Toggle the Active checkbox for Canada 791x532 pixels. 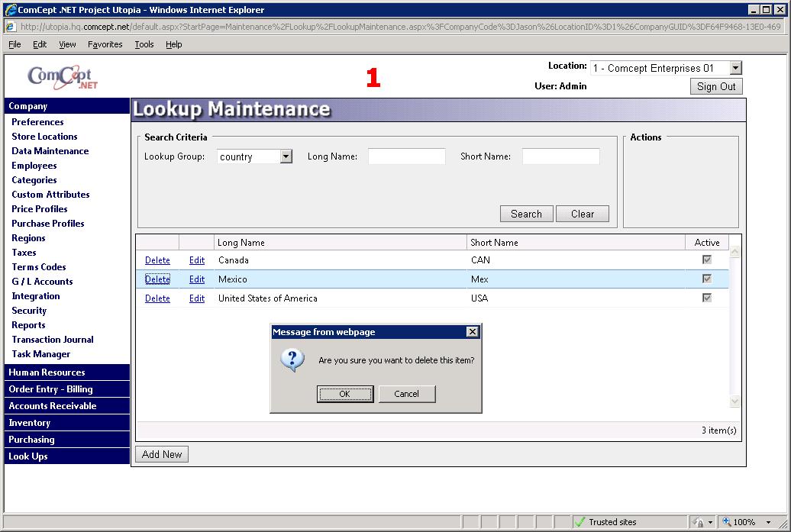[x=707, y=260]
